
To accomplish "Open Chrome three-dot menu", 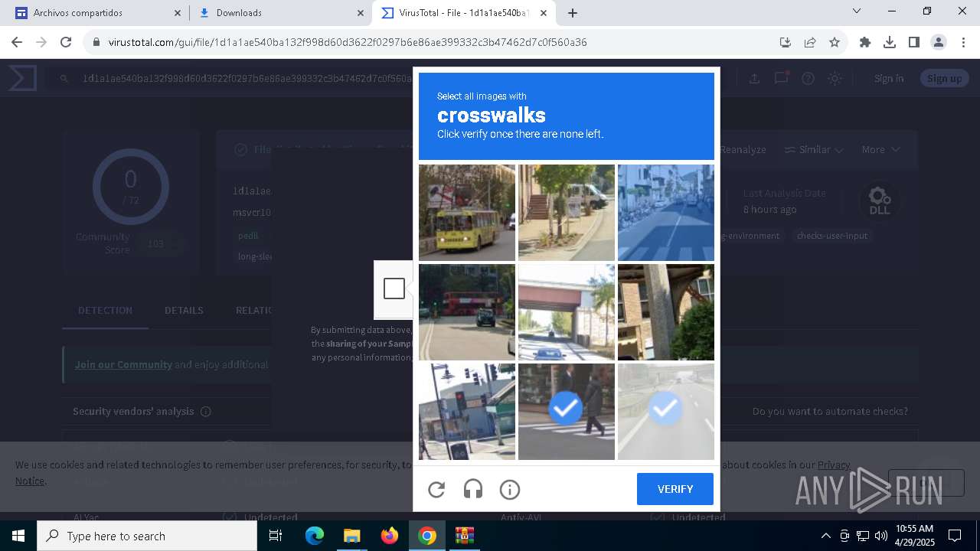I will coord(963,42).
